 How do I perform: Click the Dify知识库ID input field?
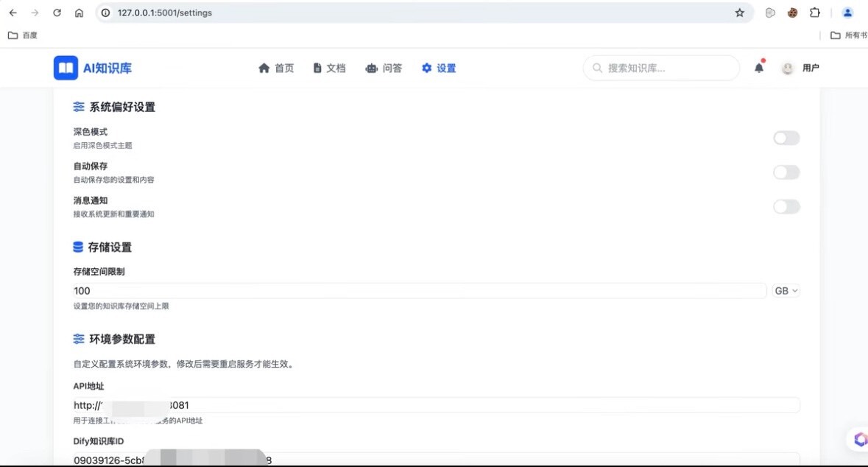tap(437, 459)
